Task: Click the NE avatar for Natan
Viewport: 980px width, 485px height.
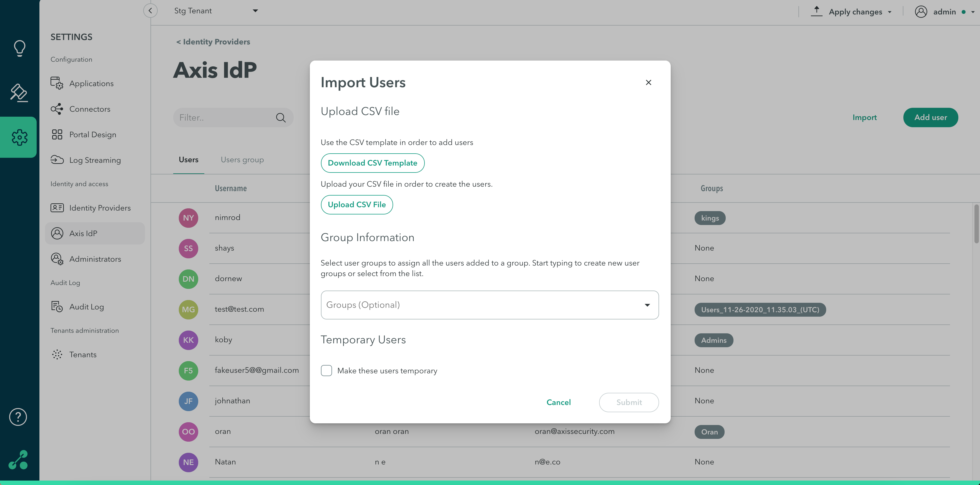Action: point(188,462)
